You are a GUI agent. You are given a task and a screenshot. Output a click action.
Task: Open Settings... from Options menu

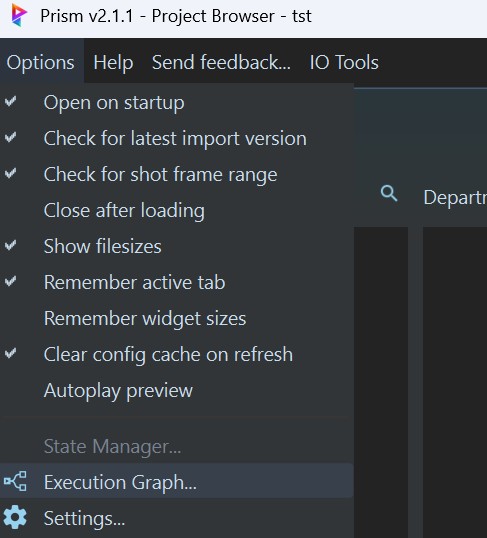[177, 517]
